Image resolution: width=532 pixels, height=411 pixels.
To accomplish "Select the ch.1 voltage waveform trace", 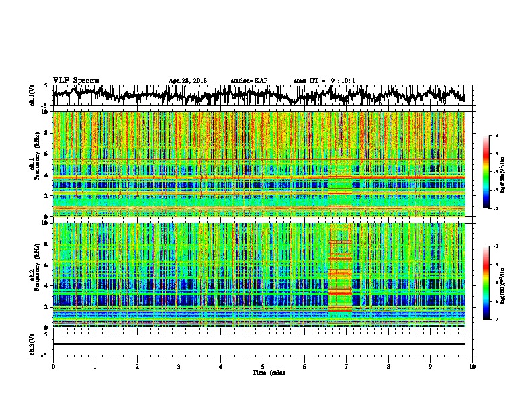I will [259, 95].
